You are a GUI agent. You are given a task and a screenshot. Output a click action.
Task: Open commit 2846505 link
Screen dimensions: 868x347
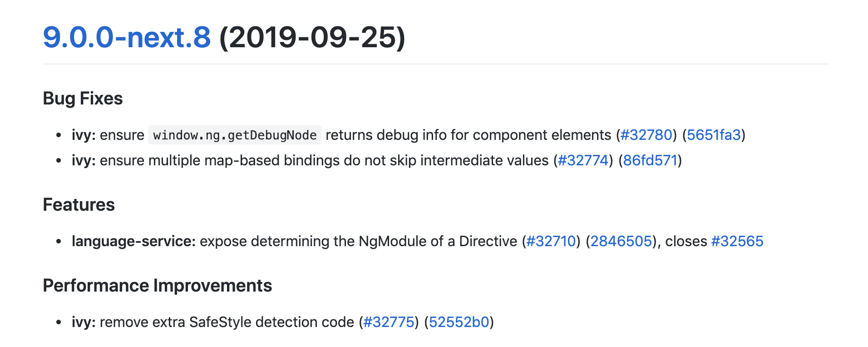click(621, 241)
